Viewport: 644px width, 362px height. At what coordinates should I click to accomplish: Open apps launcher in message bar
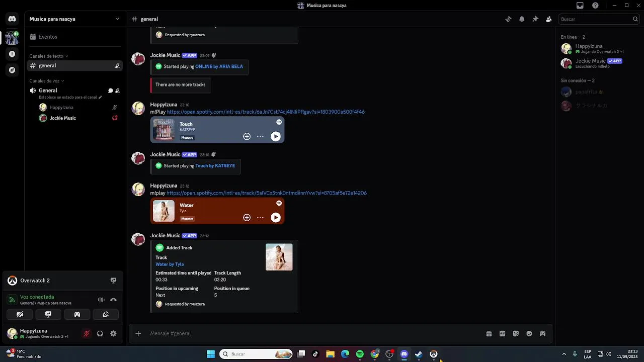542,333
